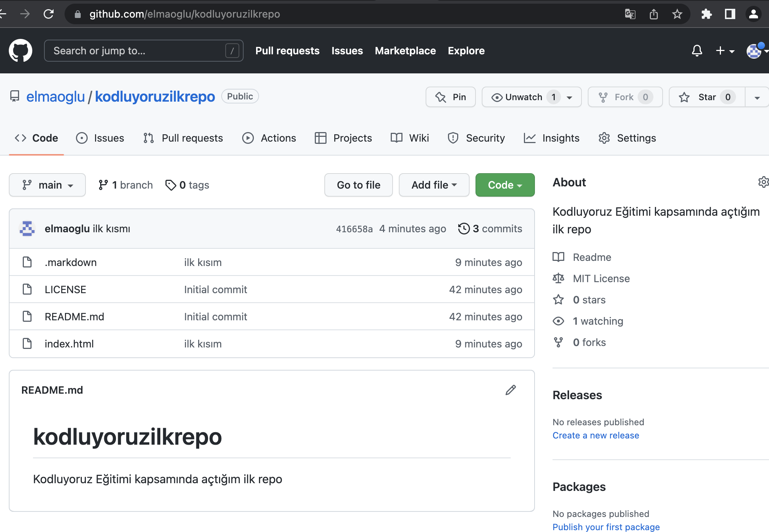Open the plus create-new dropdown
Viewport: 769px width, 532px height.
(725, 51)
